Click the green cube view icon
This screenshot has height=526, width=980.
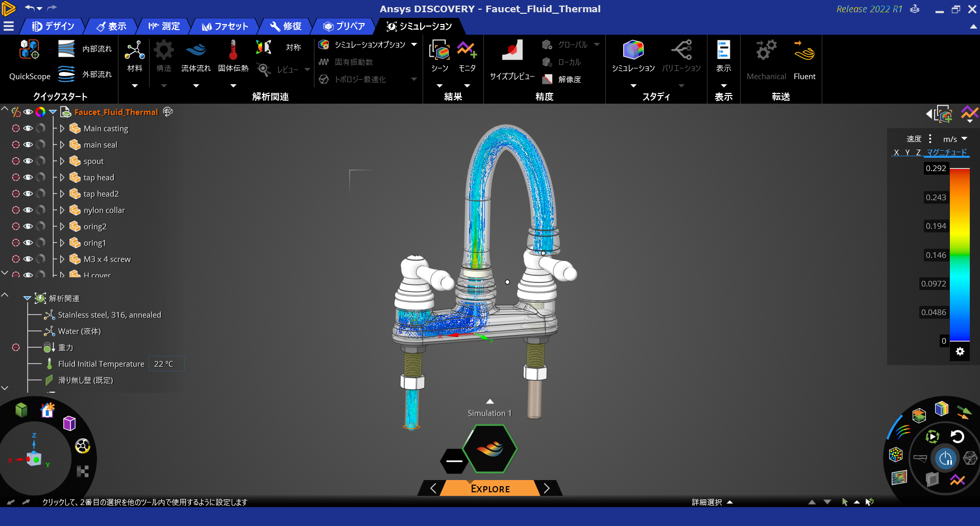point(21,410)
